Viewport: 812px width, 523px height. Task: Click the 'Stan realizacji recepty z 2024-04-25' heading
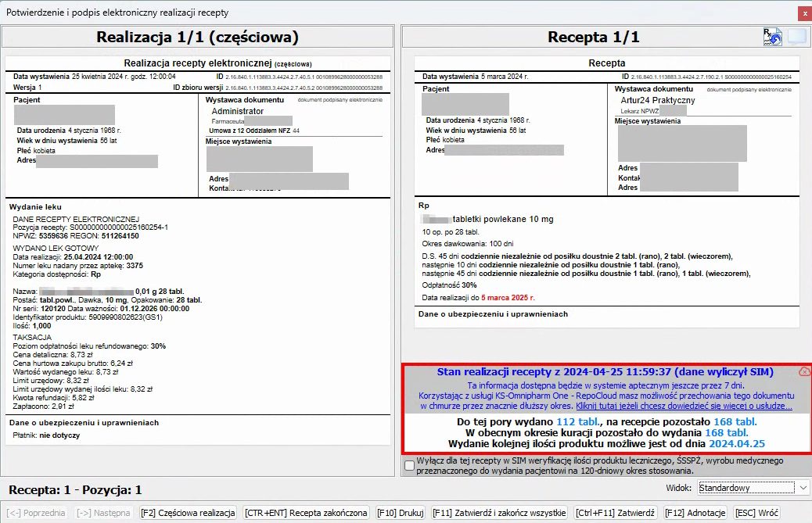tap(605, 371)
